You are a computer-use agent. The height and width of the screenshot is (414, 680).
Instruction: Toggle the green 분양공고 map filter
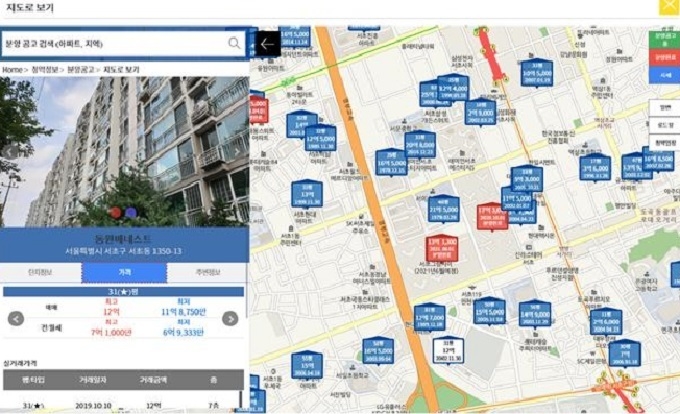pos(664,39)
